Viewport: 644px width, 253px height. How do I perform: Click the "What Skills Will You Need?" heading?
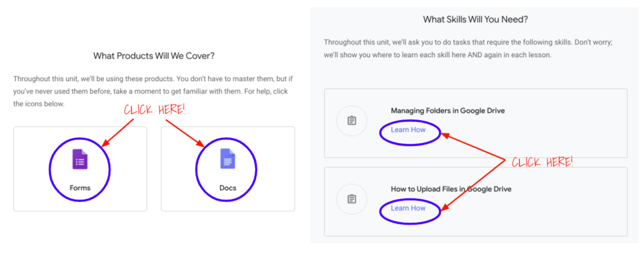[x=475, y=19]
